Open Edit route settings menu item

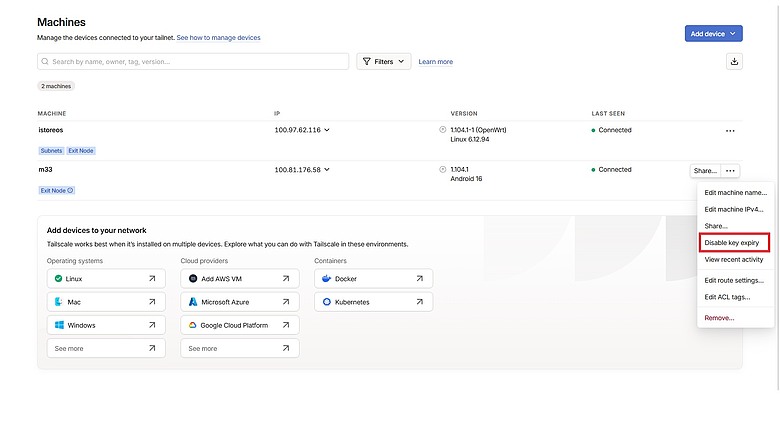pyautogui.click(x=735, y=280)
